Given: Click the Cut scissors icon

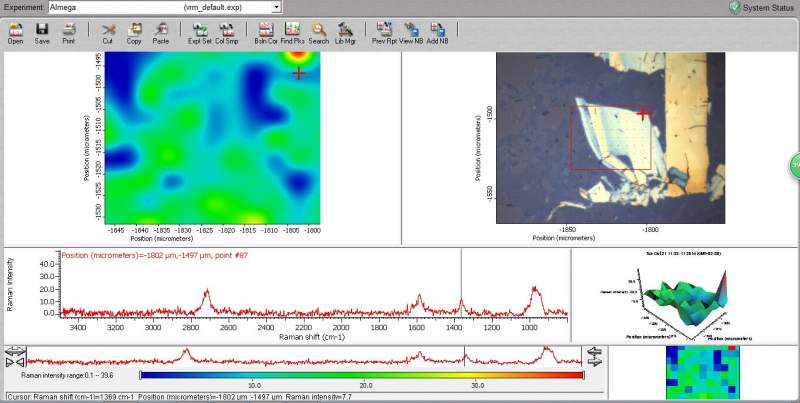Looking at the screenshot, I should (108, 33).
